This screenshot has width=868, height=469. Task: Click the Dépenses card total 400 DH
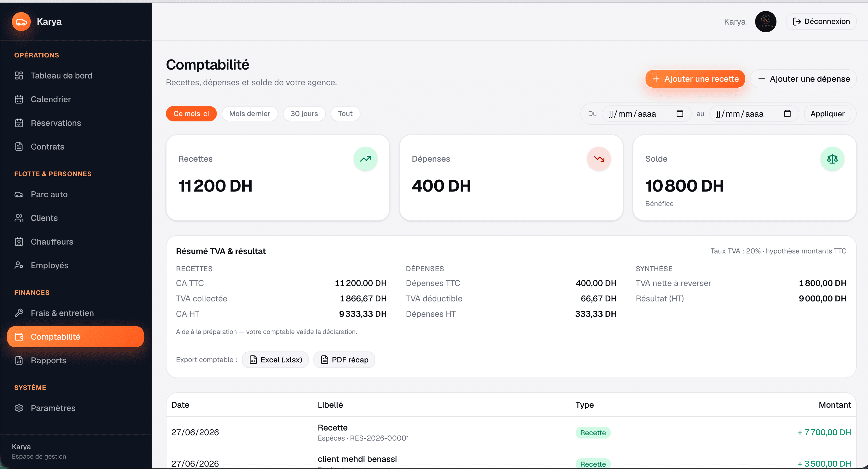pos(441,186)
